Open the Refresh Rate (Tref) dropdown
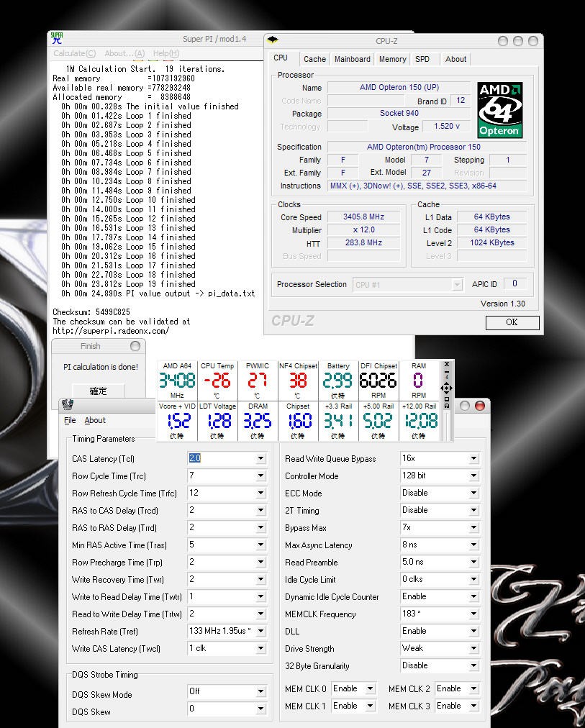 tap(261, 631)
